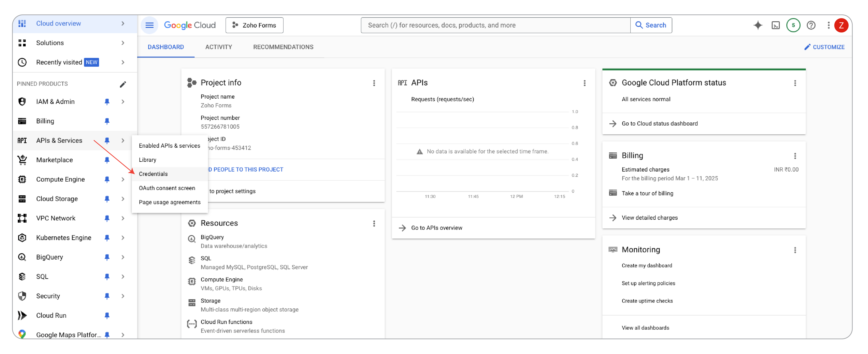Switch to the Activity tab
The image size is (868, 354).
click(x=218, y=47)
